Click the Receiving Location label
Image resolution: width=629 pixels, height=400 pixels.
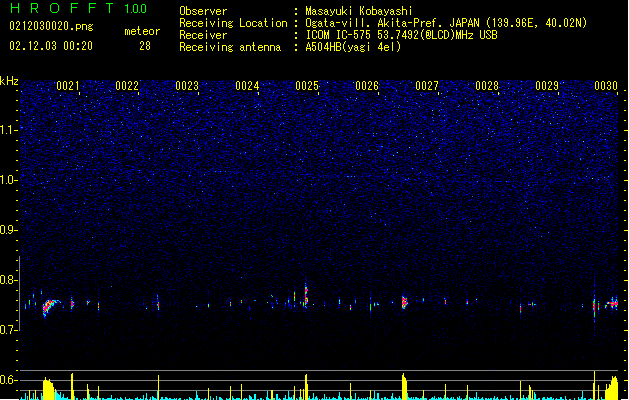pos(233,23)
